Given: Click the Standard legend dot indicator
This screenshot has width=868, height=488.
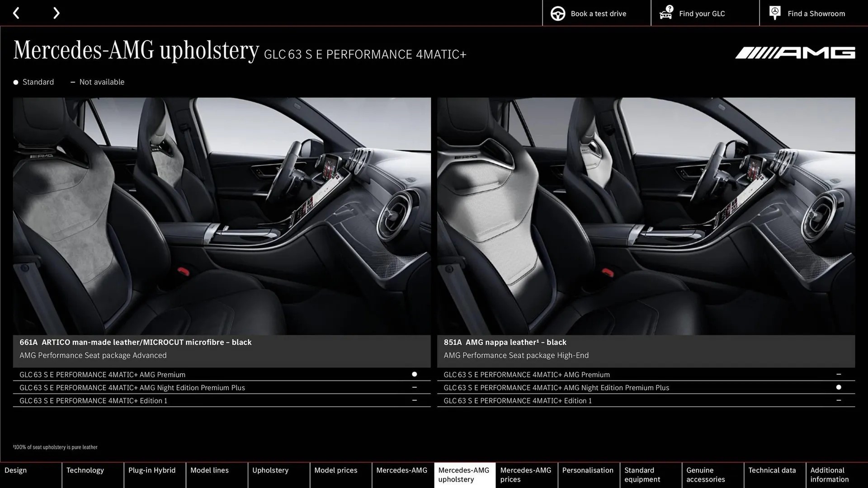Looking at the screenshot, I should tap(16, 82).
